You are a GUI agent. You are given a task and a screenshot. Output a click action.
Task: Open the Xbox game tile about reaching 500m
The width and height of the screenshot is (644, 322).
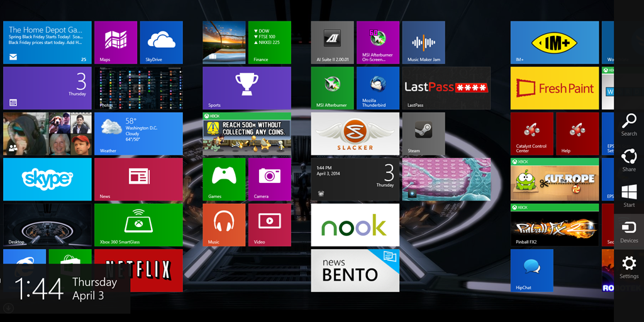coord(247,134)
